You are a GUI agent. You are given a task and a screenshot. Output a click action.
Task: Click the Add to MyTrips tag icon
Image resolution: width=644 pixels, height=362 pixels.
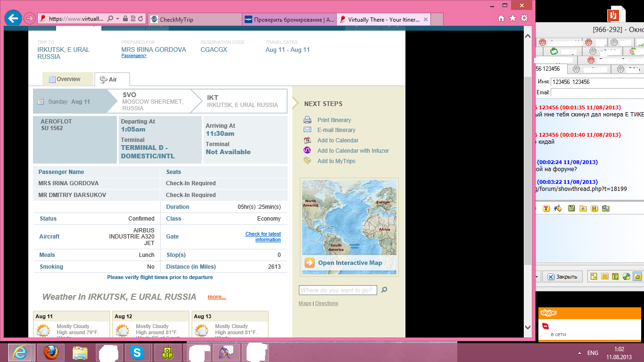tap(307, 161)
